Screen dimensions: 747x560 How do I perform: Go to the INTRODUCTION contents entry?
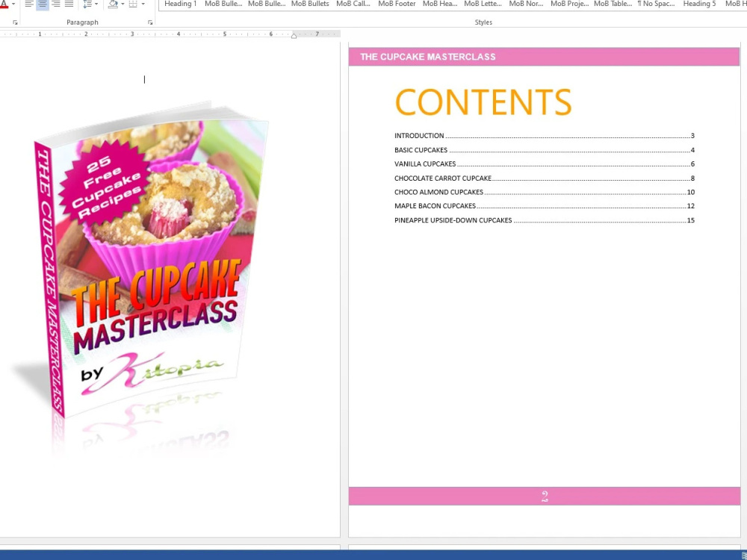click(544, 136)
